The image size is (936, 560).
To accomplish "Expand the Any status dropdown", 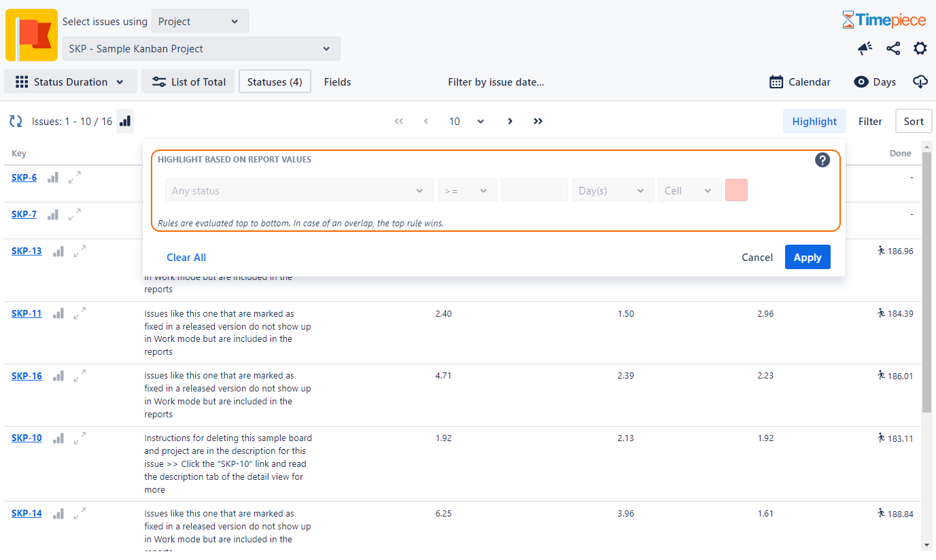I will [x=298, y=190].
